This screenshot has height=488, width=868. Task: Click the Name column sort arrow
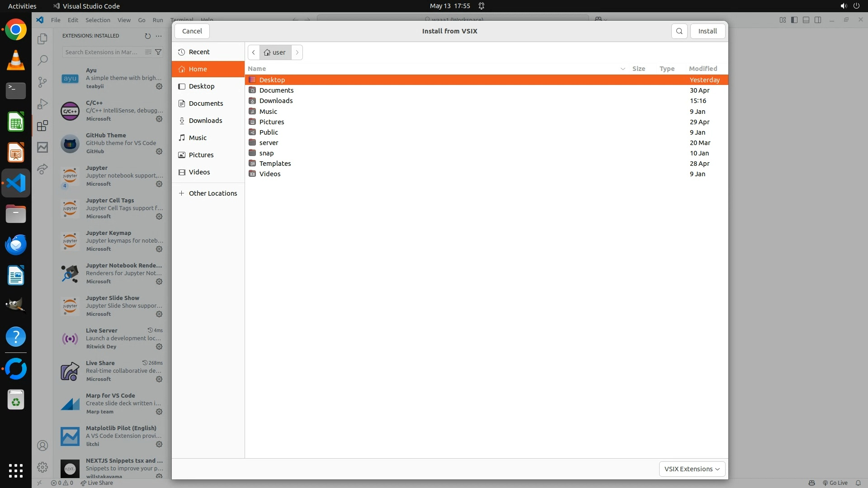click(623, 69)
